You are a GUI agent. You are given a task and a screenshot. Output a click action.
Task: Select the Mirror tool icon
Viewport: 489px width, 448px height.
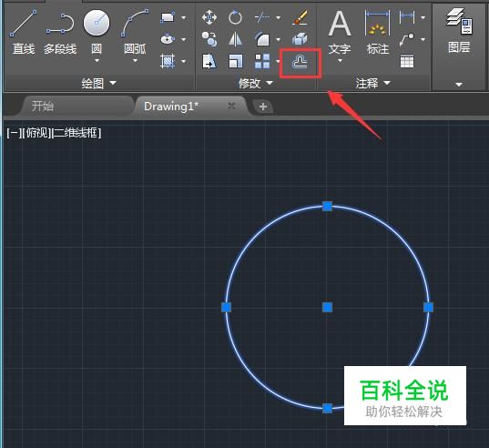click(x=235, y=39)
